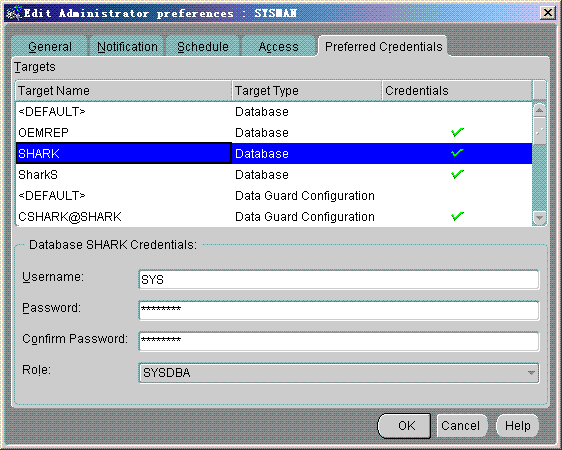
Task: Click the Targets label
Action: 35,67
